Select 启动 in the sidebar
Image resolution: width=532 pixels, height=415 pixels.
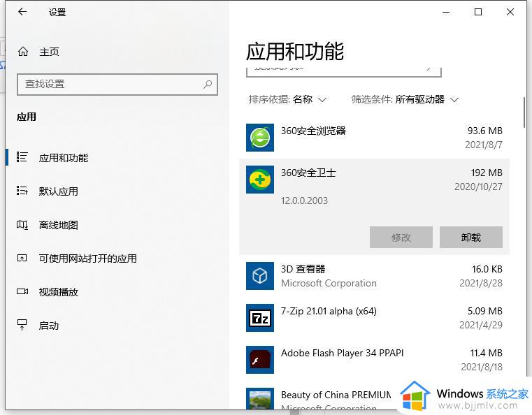(x=48, y=326)
